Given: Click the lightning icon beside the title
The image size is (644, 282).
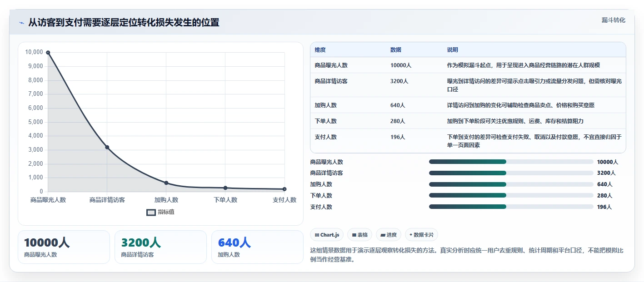Looking at the screenshot, I should (22, 23).
